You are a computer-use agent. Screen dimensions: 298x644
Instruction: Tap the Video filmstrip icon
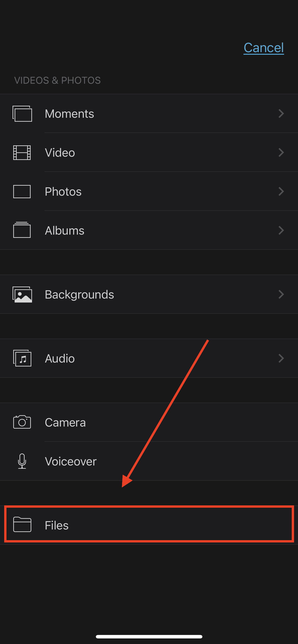click(22, 153)
